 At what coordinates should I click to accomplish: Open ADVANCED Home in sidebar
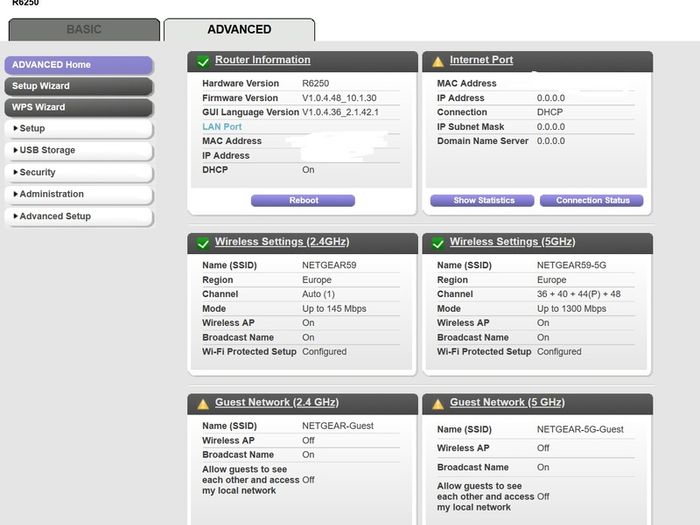79,65
